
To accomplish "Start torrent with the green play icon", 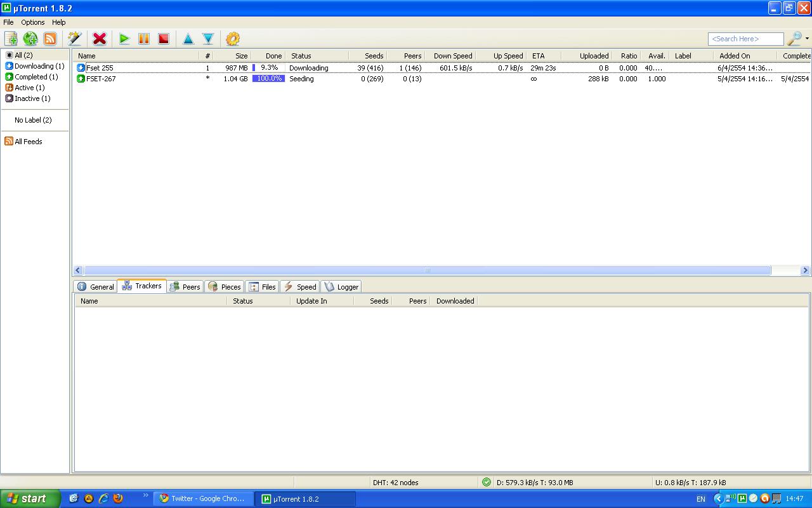I will click(x=124, y=39).
